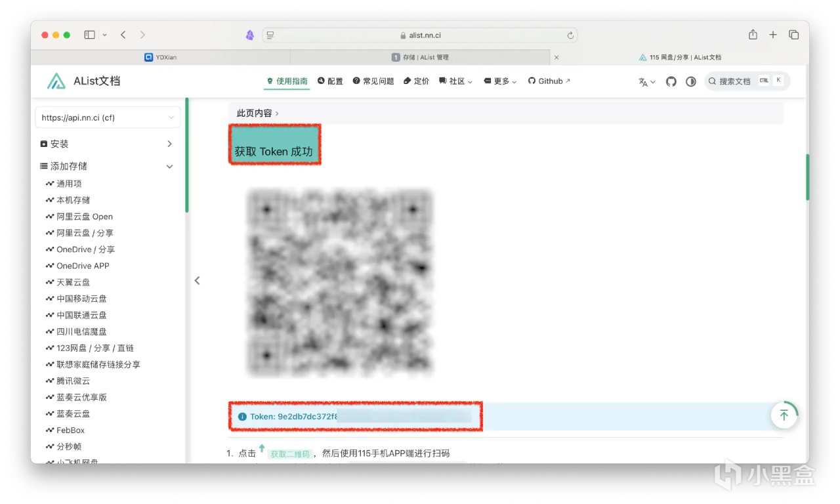Show the Safari tab overview
840x504 pixels.
(x=793, y=35)
